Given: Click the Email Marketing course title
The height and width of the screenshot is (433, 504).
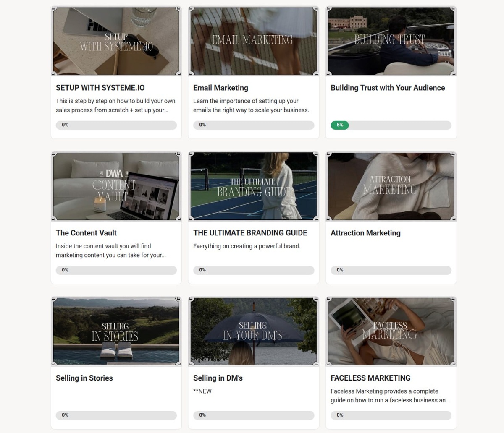Looking at the screenshot, I should click(221, 88).
